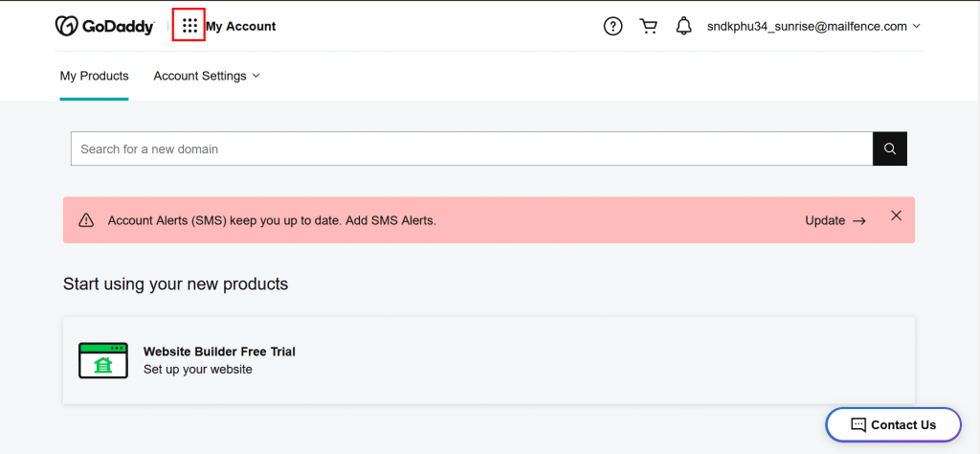Screen dimensions: 980x454
Task: Click the magnifier search button
Action: (889, 148)
